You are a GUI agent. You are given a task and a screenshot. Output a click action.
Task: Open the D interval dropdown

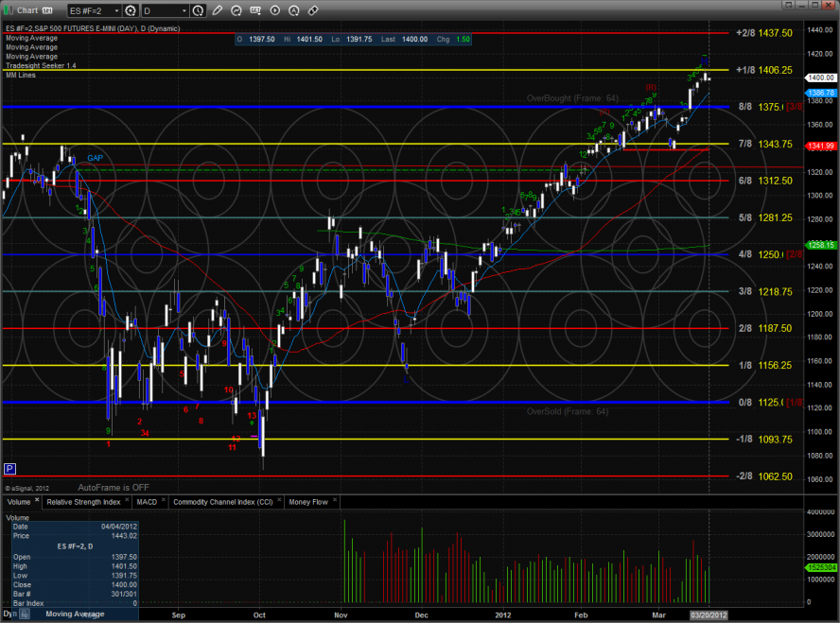point(166,10)
